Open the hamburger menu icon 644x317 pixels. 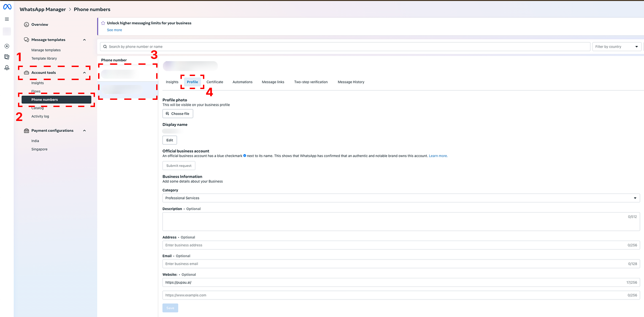[x=7, y=19]
